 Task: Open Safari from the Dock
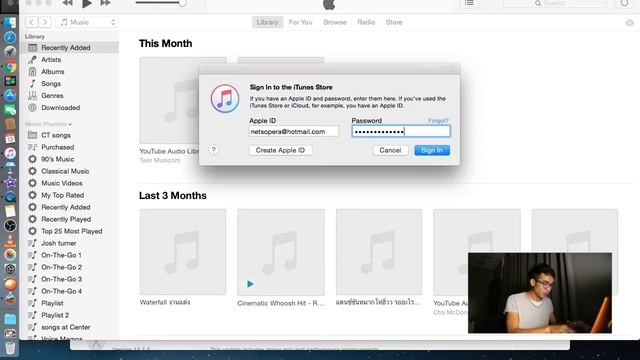point(10,37)
